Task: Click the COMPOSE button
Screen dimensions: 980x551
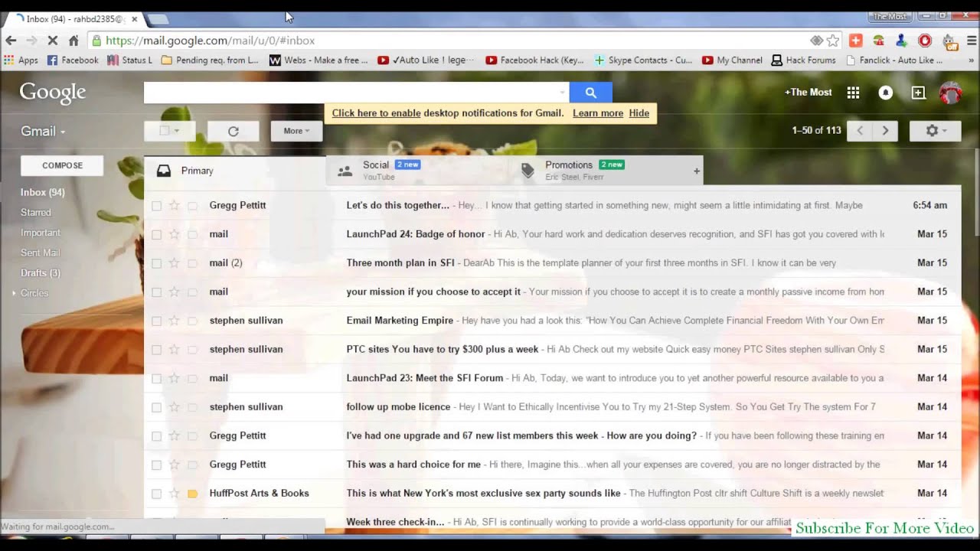Action: (x=62, y=165)
